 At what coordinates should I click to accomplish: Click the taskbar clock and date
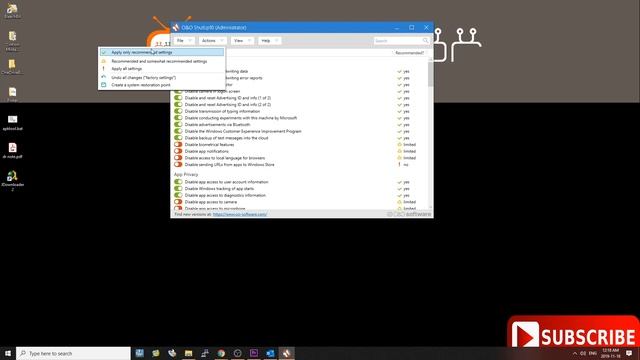[x=610, y=353]
